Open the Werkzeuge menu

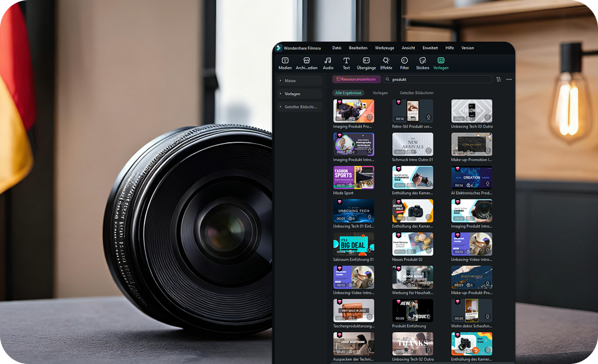click(384, 48)
